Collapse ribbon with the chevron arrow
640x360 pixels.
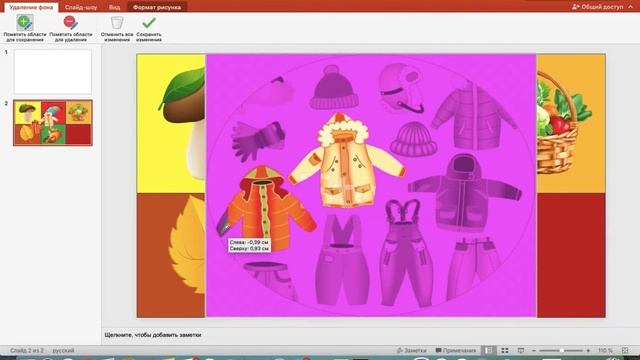pos(631,7)
